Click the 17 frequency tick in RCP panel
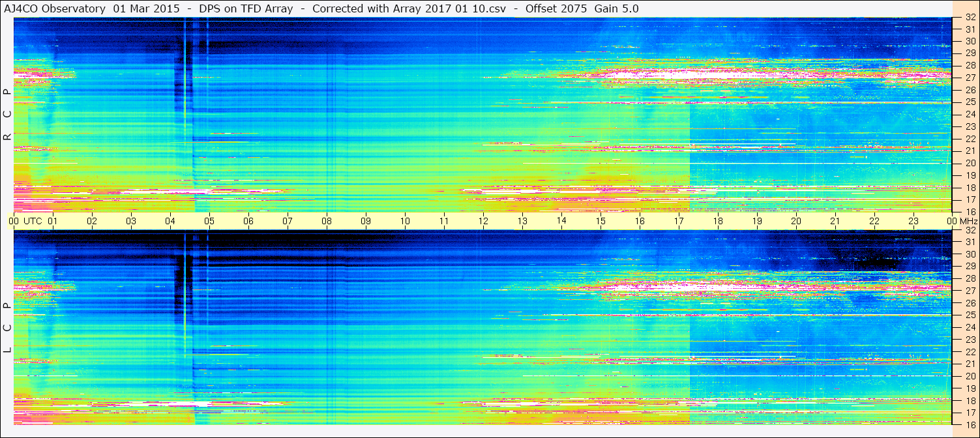Screen dimensions: 980x438 pyautogui.click(x=970, y=199)
